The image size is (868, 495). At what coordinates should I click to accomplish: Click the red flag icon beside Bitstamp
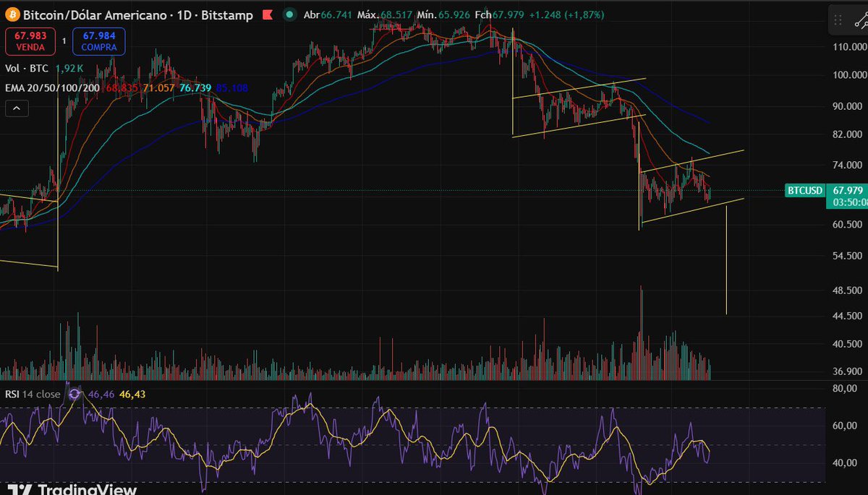pos(267,14)
